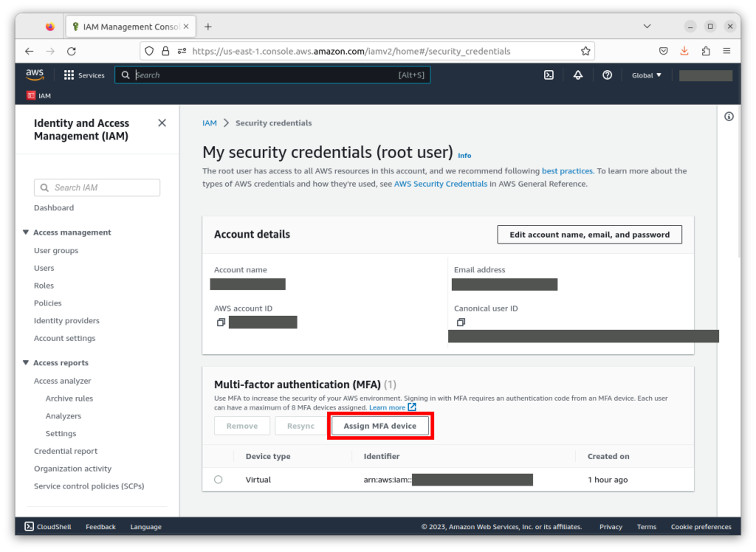
Task: Open Service control policies (SCPs)
Action: click(x=89, y=486)
